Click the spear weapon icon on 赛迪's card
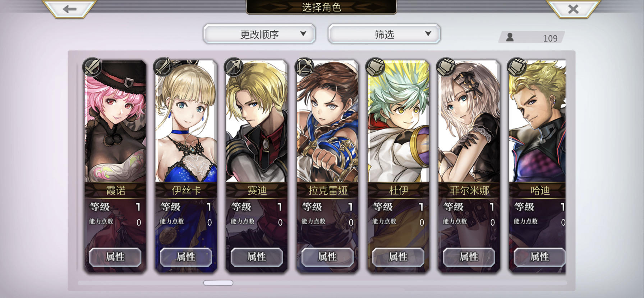644x298 pixels. coord(234,67)
